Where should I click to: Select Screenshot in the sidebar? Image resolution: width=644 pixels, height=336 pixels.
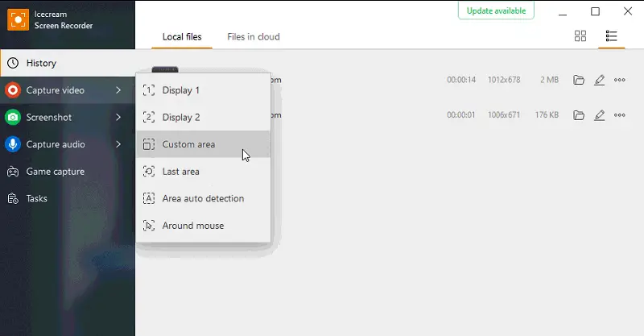tap(68, 117)
